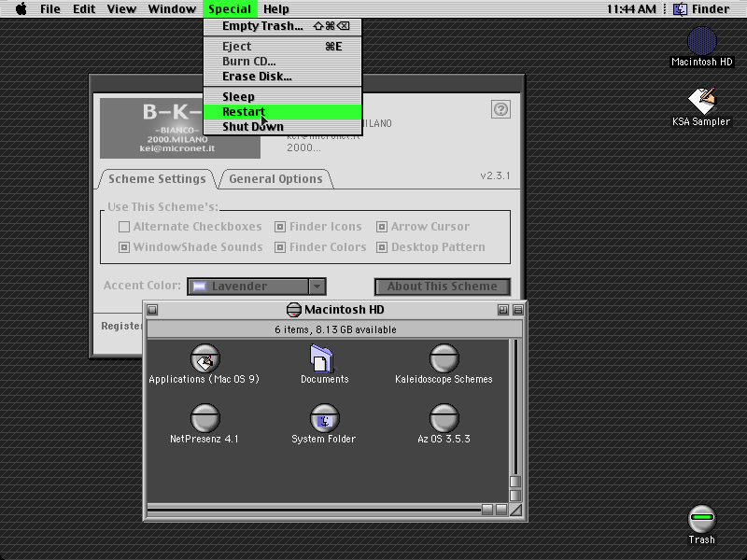747x560 pixels.
Task: Click close box of Macintosh HD window
Action: point(152,310)
